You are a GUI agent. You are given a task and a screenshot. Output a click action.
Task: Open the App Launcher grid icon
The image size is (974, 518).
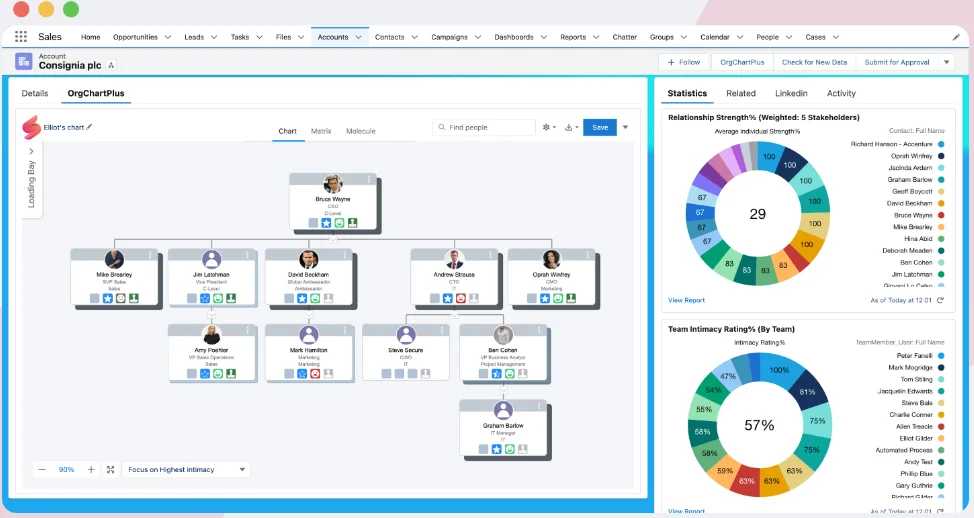(x=20, y=37)
